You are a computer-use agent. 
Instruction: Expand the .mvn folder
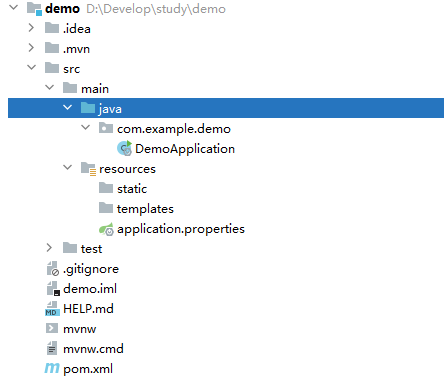coord(31,48)
